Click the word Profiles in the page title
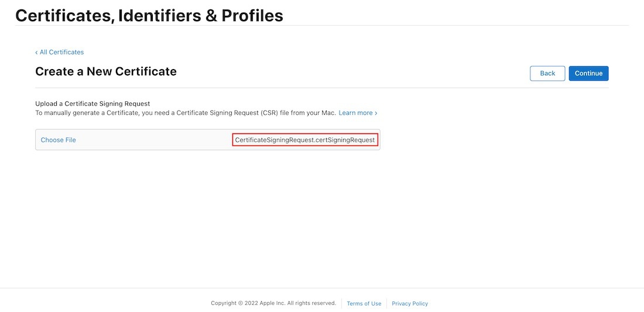 pos(252,16)
